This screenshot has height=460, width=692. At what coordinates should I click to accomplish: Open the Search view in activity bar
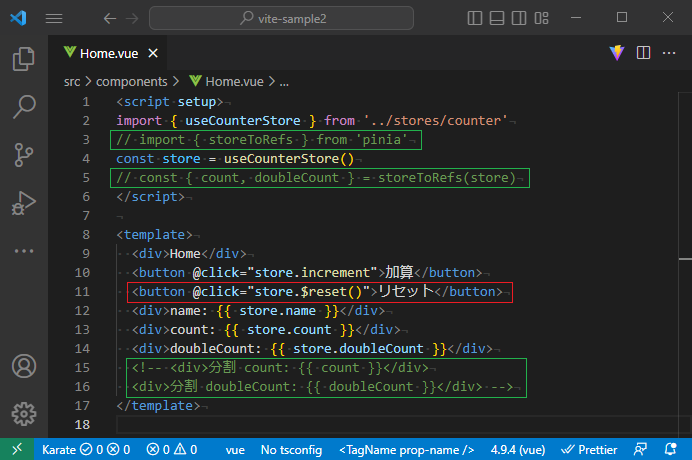[x=24, y=106]
